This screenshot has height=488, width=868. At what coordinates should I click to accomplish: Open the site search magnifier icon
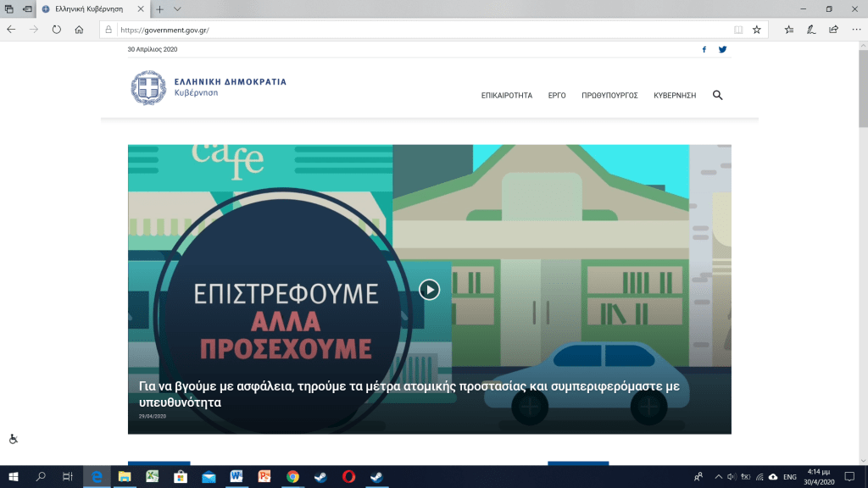[718, 96]
